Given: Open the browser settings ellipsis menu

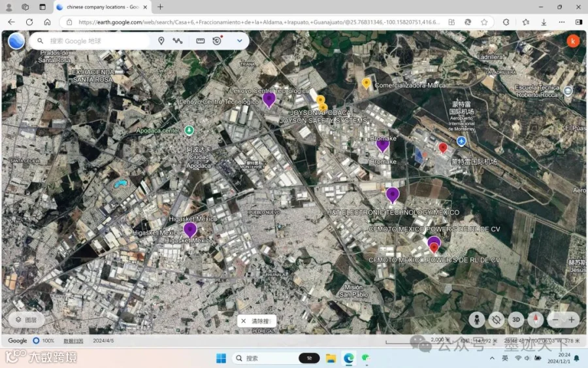Looking at the screenshot, I should (x=561, y=22).
